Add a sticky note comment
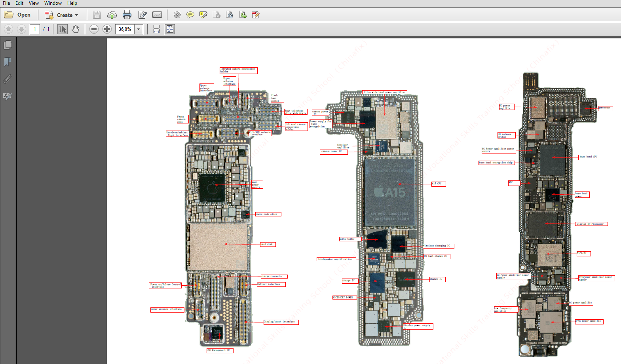 point(190,15)
